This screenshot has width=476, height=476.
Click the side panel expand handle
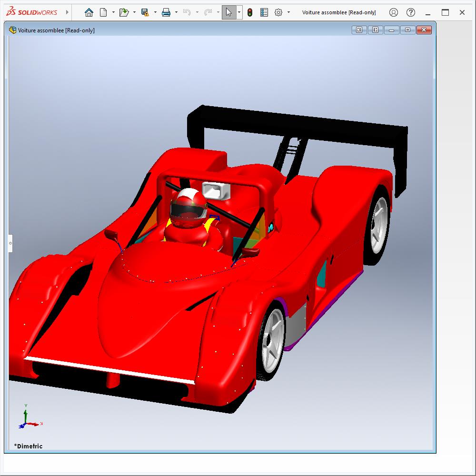point(10,243)
